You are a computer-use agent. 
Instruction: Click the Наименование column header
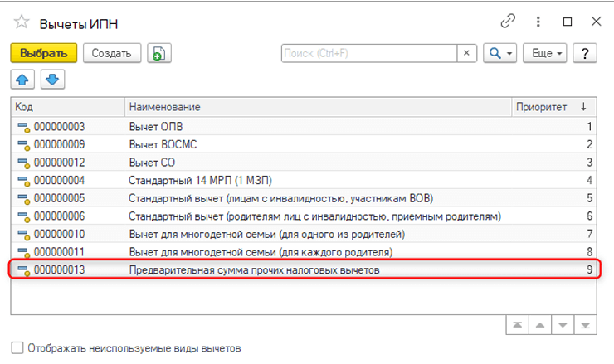315,107
